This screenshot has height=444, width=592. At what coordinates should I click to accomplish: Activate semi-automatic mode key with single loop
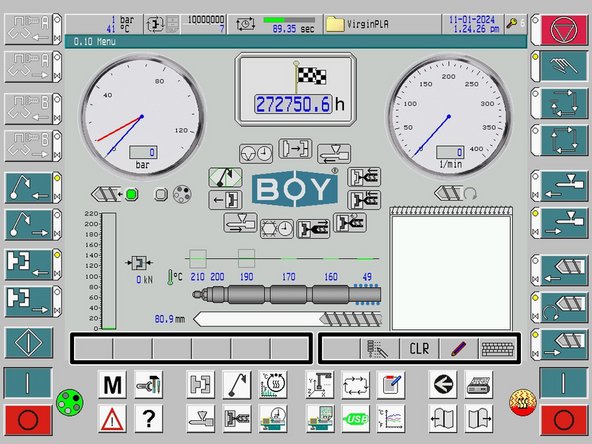564,103
